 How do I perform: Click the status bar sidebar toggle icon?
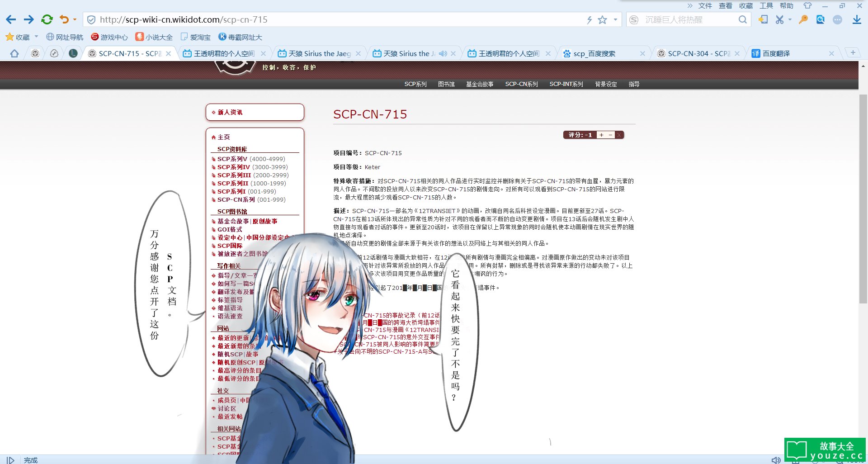[x=10, y=460]
